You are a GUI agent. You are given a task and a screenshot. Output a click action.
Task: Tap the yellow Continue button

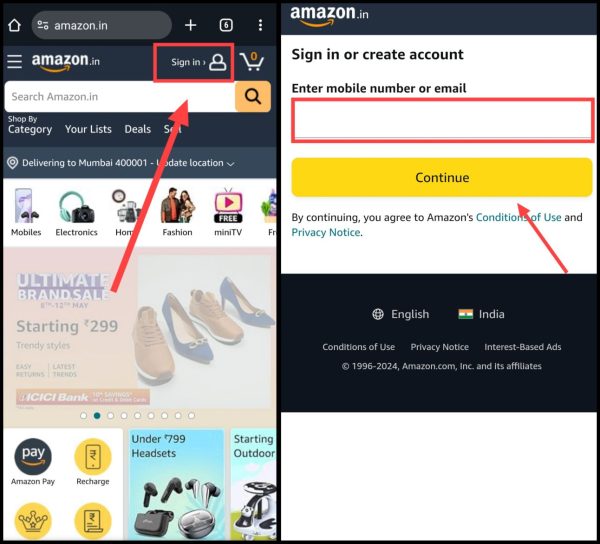[x=442, y=177]
